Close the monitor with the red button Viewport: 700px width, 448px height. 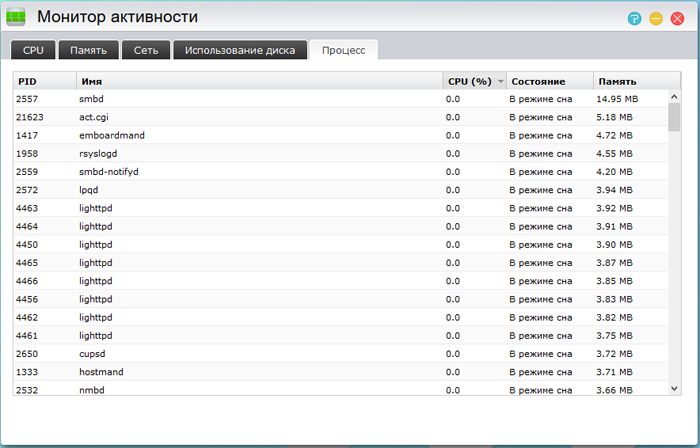[x=678, y=18]
